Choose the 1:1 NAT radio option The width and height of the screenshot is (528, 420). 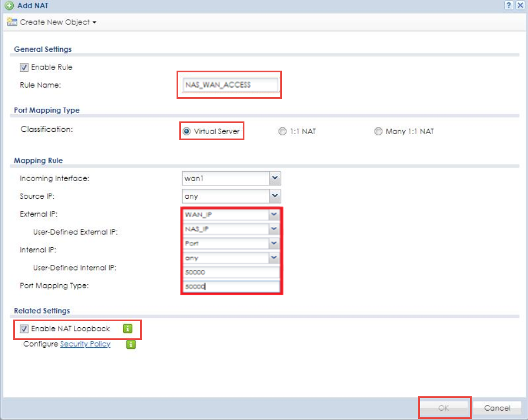click(x=282, y=131)
